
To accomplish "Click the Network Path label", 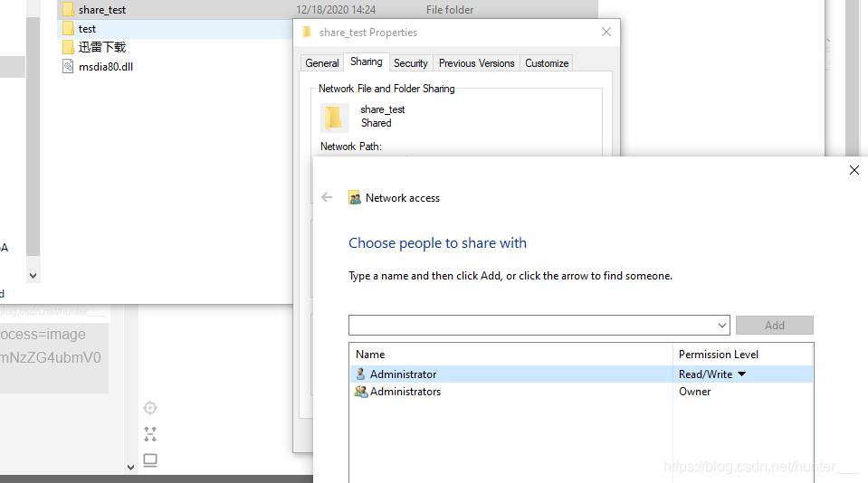I will pyautogui.click(x=351, y=147).
